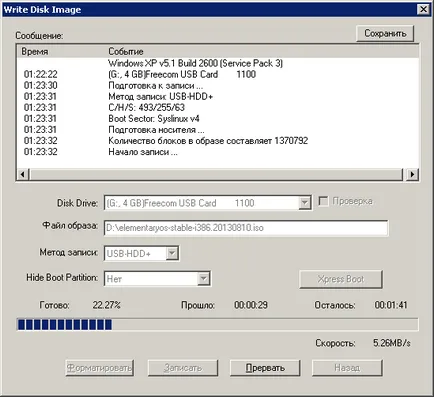
Task: Click the log's right scroll arrow
Action: 412,174
